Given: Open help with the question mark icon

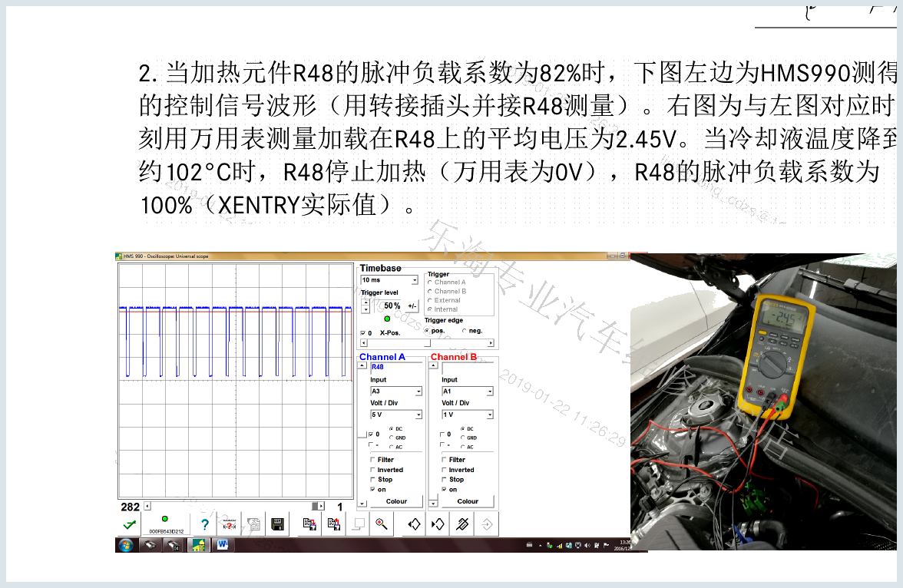Looking at the screenshot, I should [204, 524].
